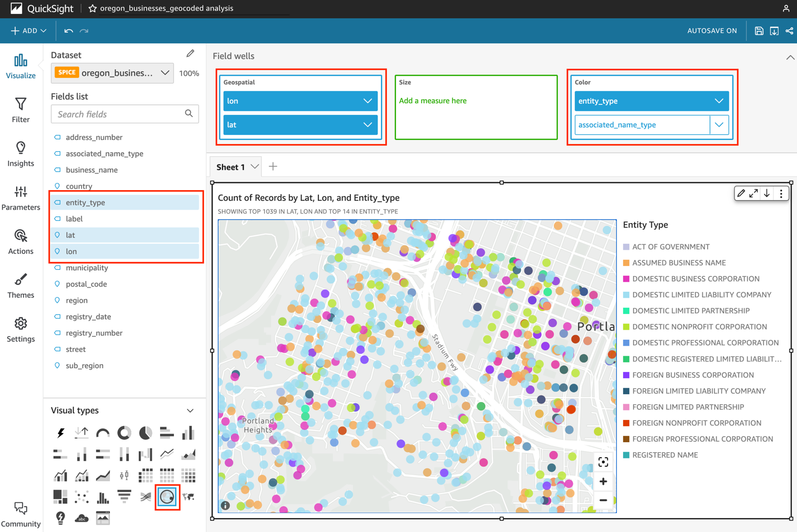
Task: Click the Save icon in the top bar
Action: 759,31
